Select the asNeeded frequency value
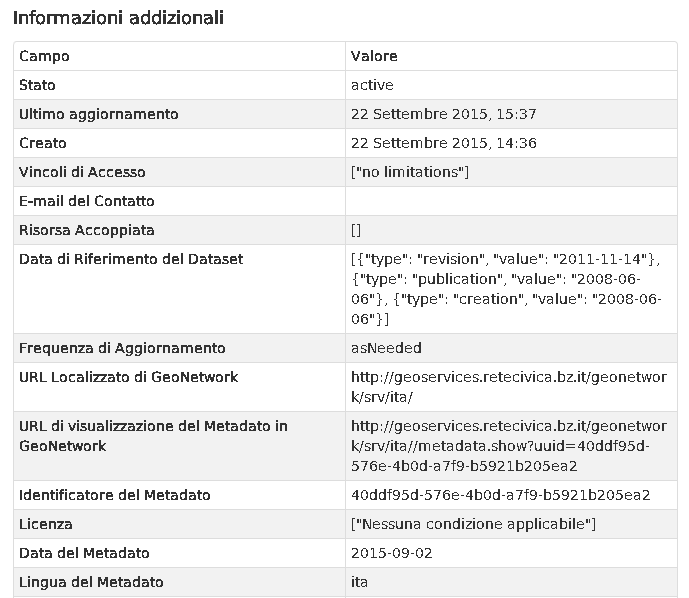 coord(386,348)
